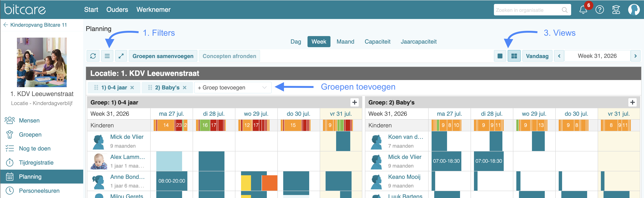
Task: Jump to Vandaag
Action: click(537, 56)
